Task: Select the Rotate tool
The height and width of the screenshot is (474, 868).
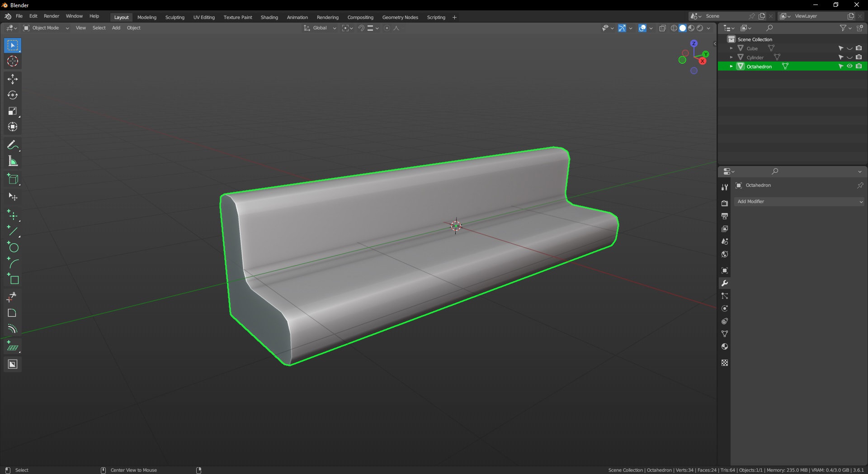Action: point(13,95)
